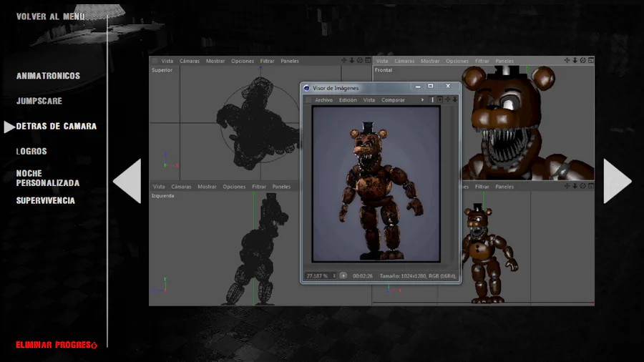Open Edición menu in Visor de Imágenes
This screenshot has height=362, width=644.
348,99
